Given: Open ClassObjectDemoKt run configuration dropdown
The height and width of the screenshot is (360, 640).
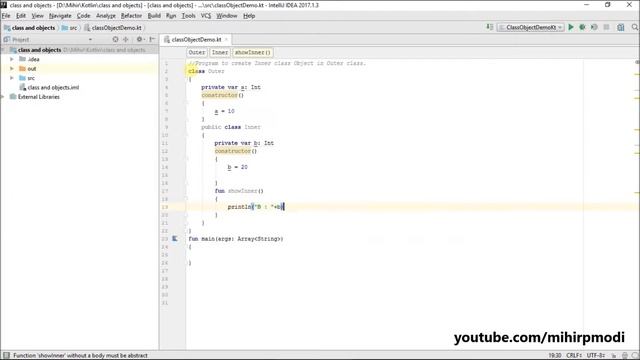Looking at the screenshot, I should coord(531,27).
